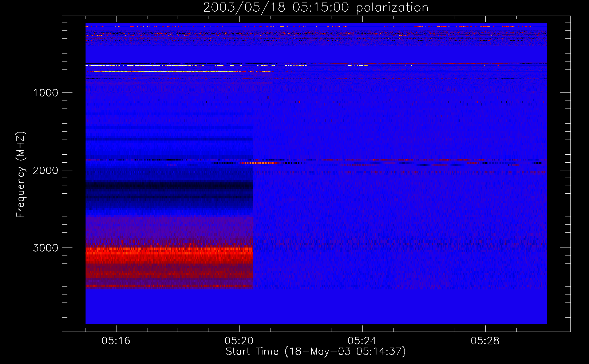Click the 05:20 time tick label
589x364 pixels.
coord(239,341)
